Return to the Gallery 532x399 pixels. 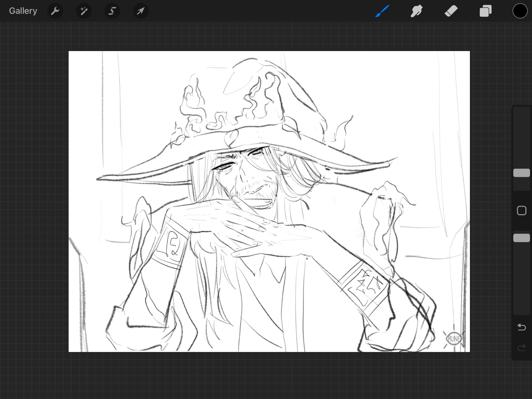pos(23,11)
